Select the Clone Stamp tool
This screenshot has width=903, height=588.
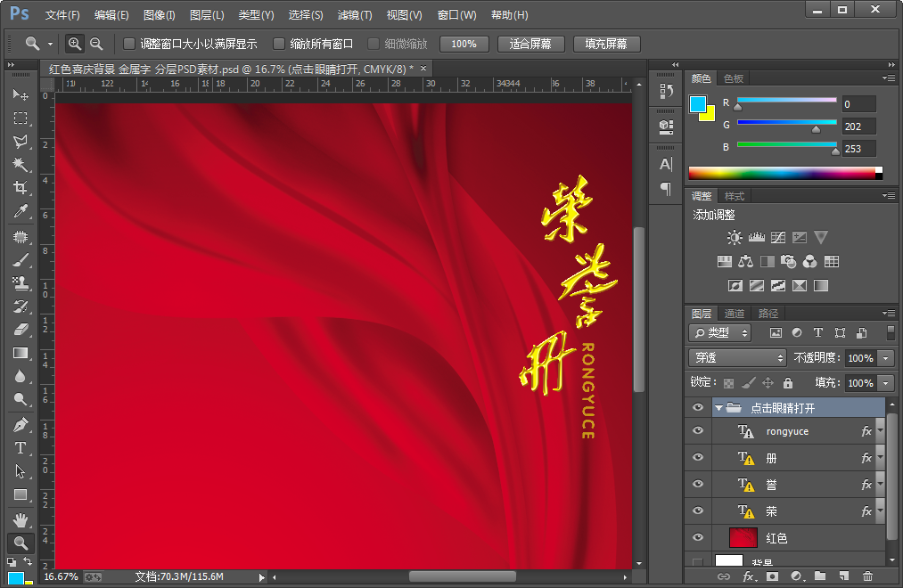point(21,283)
